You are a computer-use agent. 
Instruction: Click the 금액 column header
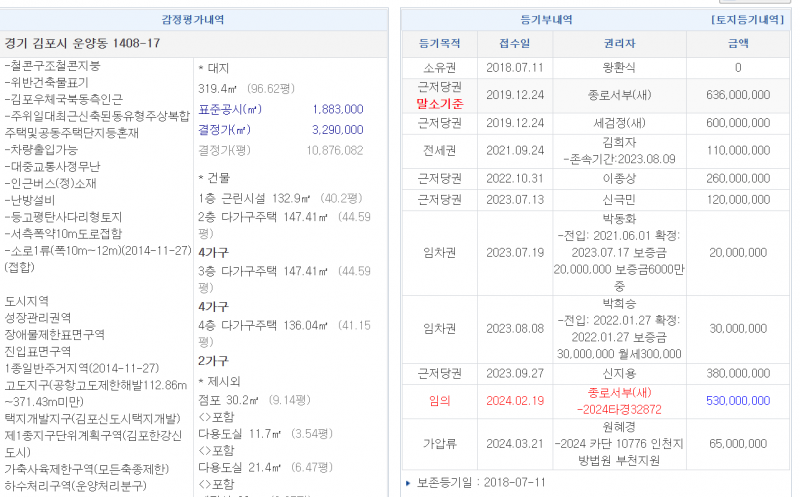coord(738,43)
